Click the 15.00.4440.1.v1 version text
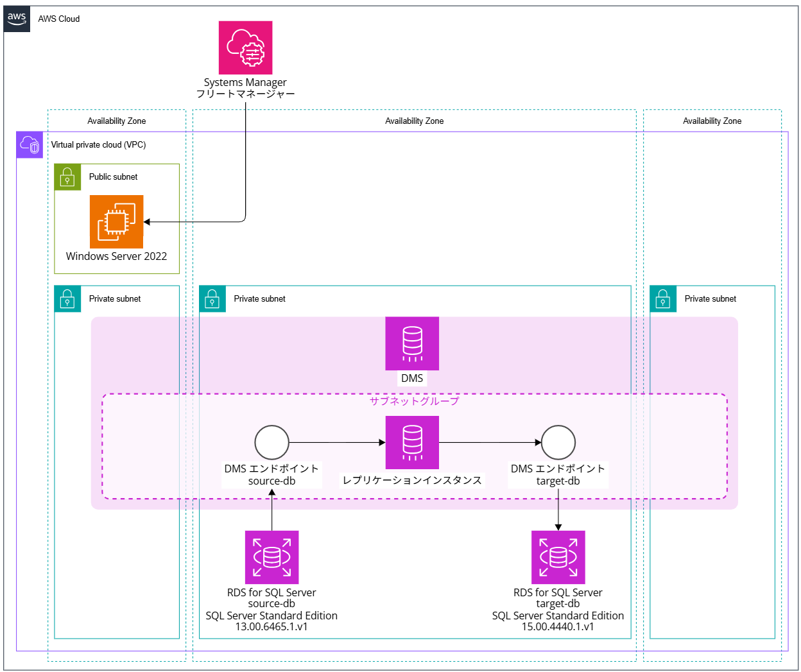Image resolution: width=801 pixels, height=672 pixels. click(x=558, y=626)
